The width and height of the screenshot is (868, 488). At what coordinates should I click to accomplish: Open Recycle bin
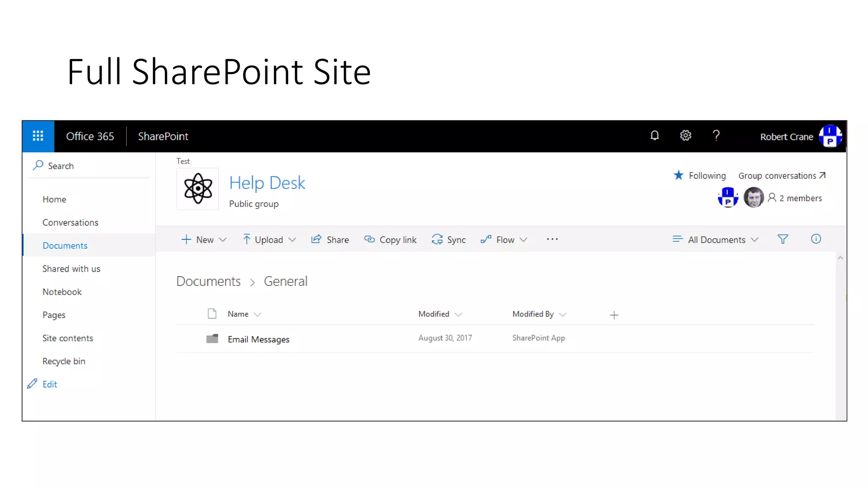[64, 361]
